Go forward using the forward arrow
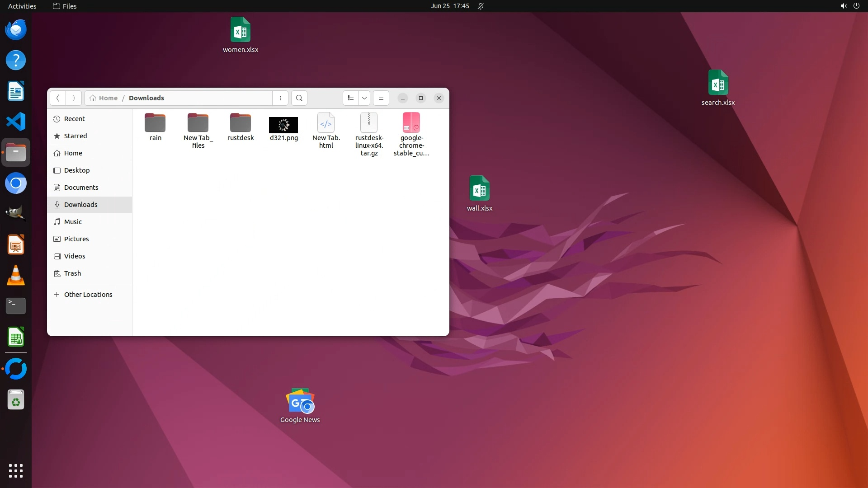The image size is (868, 488). [74, 98]
